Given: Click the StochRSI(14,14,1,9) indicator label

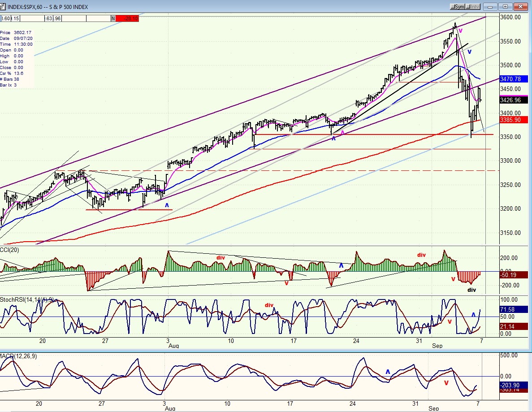Looking at the screenshot, I should click(27, 299).
